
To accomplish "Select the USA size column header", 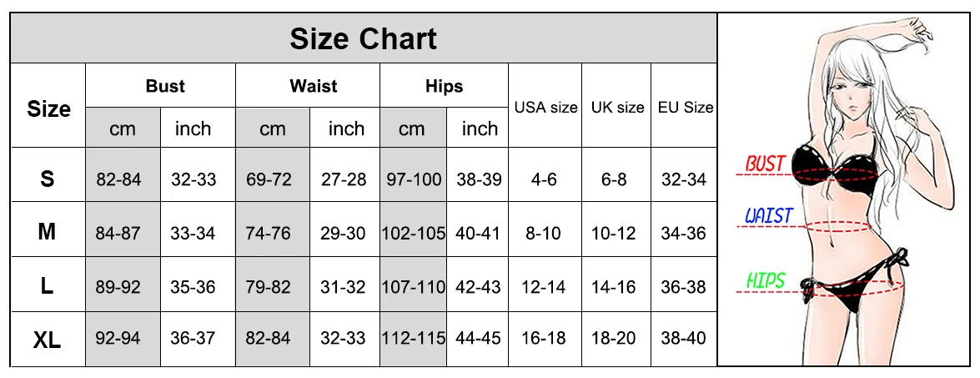I will pos(545,107).
